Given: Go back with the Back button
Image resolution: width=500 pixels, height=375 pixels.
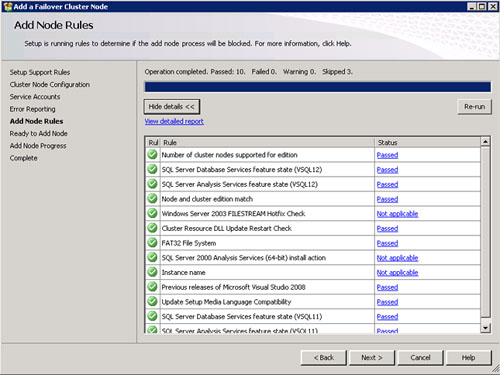Looking at the screenshot, I should pos(324,358).
